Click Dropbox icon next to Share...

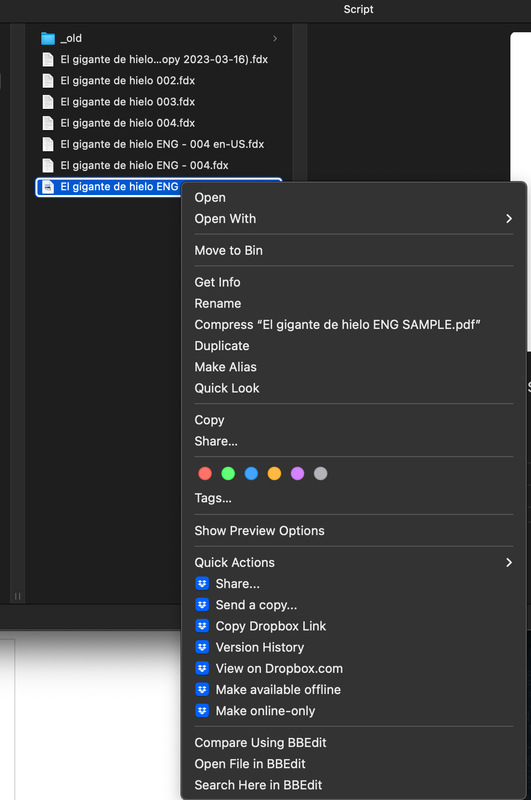click(203, 583)
